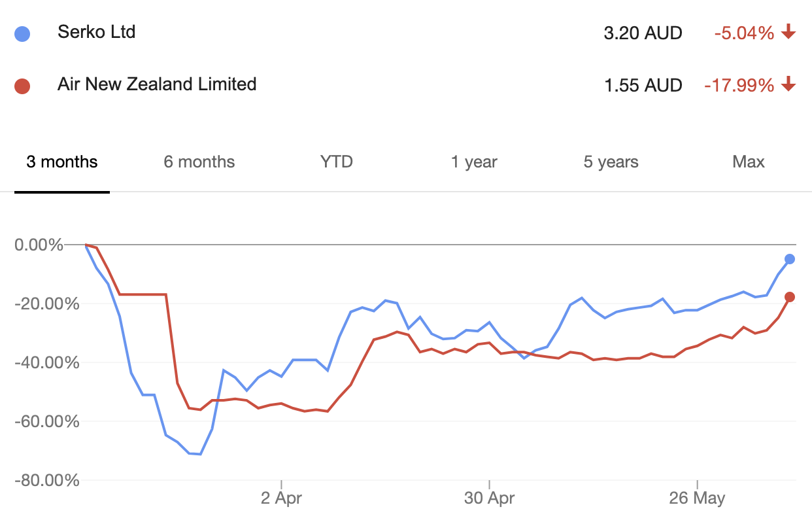The width and height of the screenshot is (812, 522).
Task: Click the 2 Apr date axis label
Action: click(x=282, y=498)
